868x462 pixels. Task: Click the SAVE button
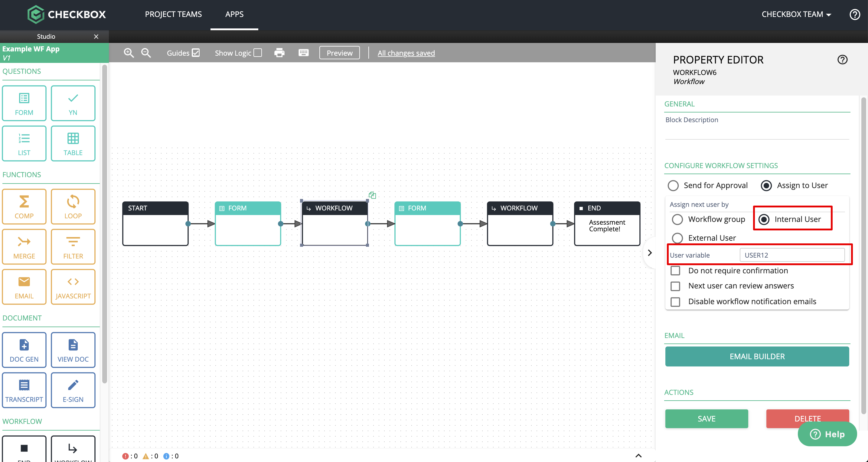706,418
